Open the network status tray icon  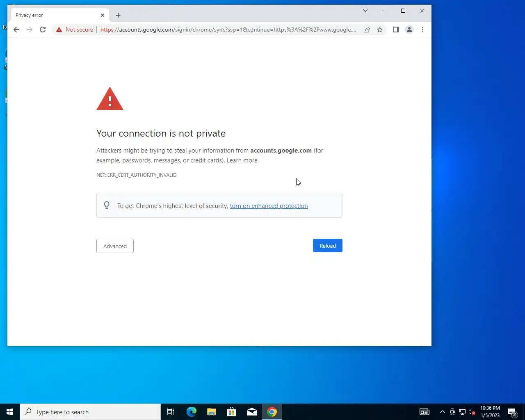[462, 412]
